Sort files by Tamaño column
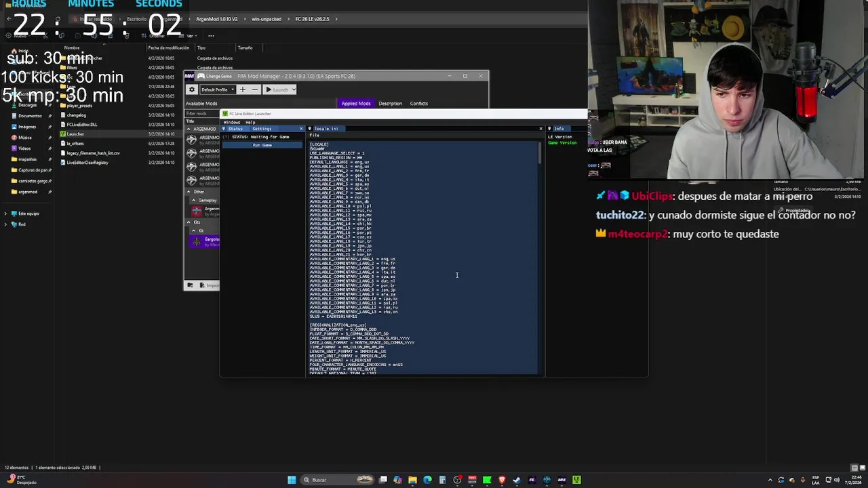The width and height of the screenshot is (868, 488). point(245,48)
